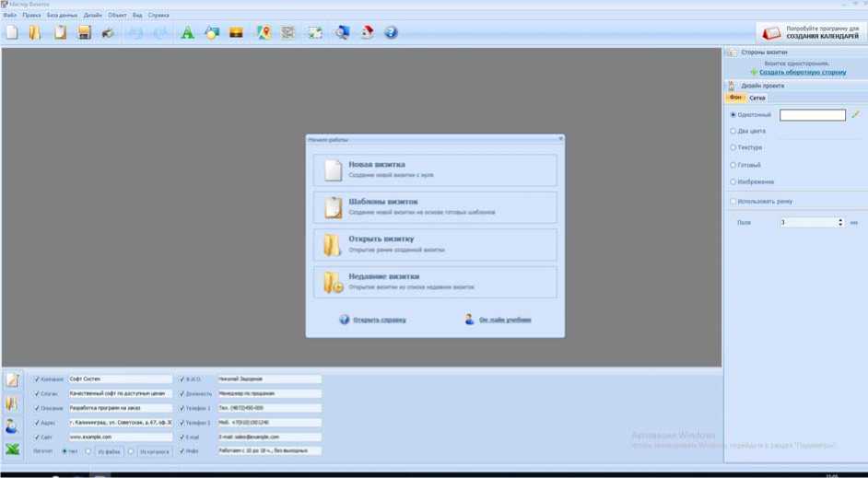Click the templates clipboard icon in dialog
The image size is (868, 478).
pos(334,207)
